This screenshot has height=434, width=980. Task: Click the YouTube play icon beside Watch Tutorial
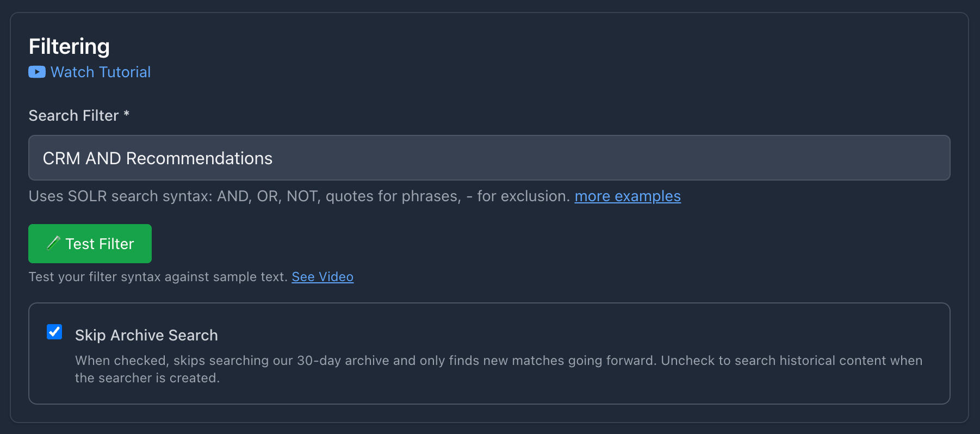tap(37, 72)
